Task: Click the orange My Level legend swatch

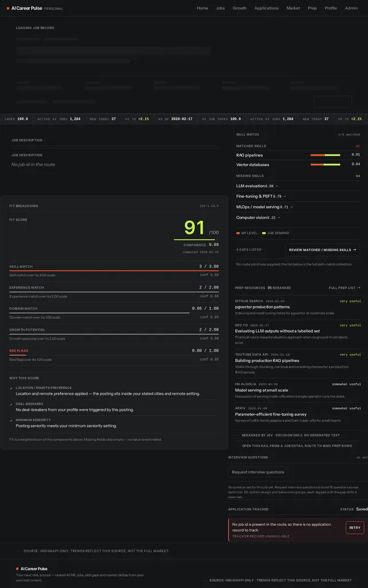Action: click(238, 233)
